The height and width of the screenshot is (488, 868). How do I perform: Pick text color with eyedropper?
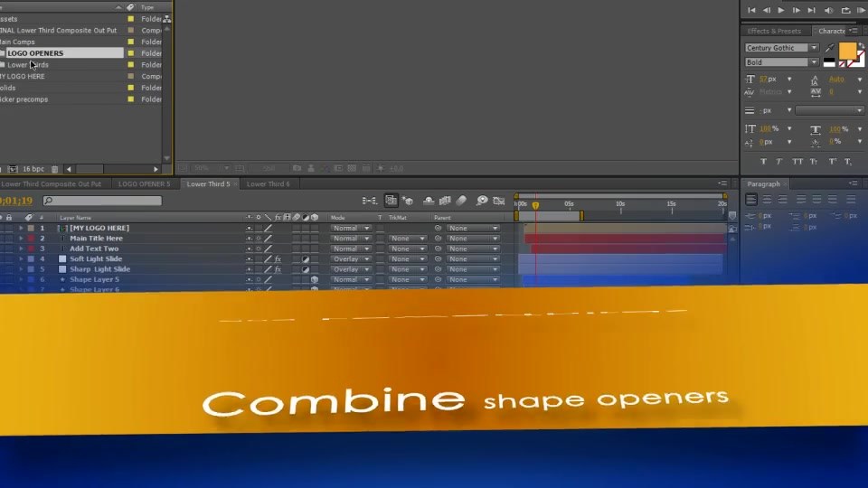(x=829, y=48)
